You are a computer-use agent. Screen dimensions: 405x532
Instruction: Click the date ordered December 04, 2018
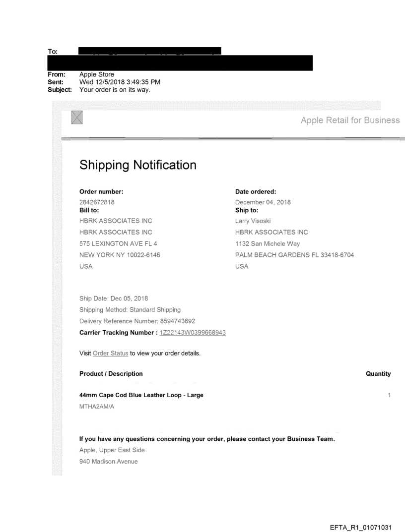click(x=263, y=202)
